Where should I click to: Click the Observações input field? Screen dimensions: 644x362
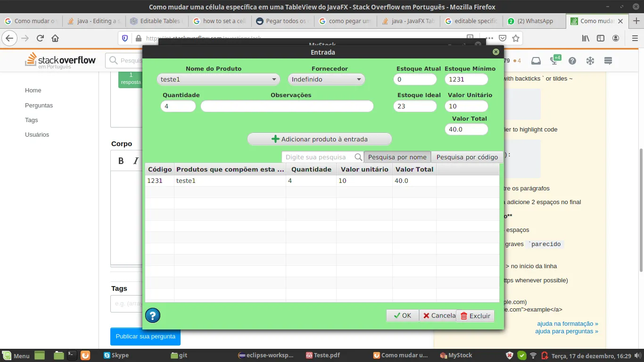[x=287, y=106]
